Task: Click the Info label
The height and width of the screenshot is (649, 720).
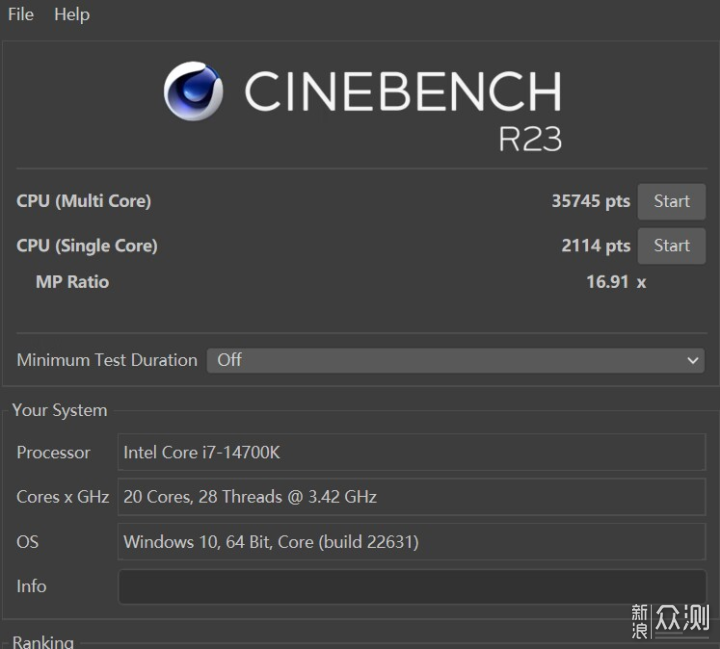Action: click(x=31, y=587)
